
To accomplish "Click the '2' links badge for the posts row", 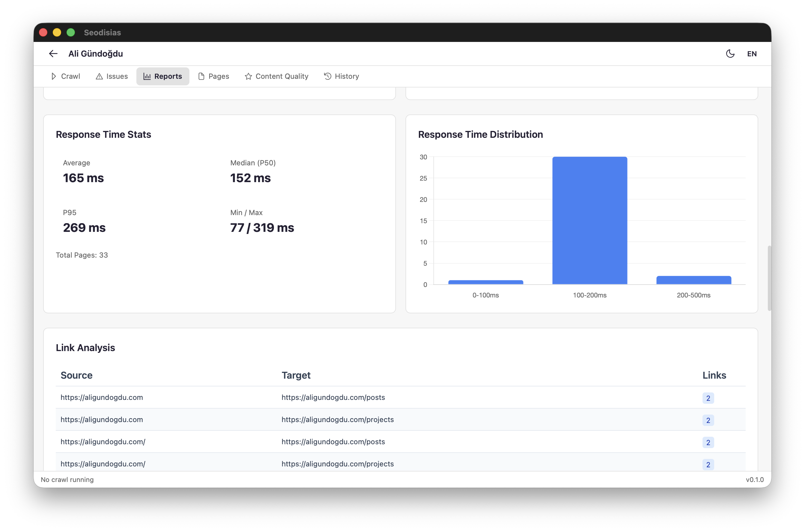I will pos(708,397).
